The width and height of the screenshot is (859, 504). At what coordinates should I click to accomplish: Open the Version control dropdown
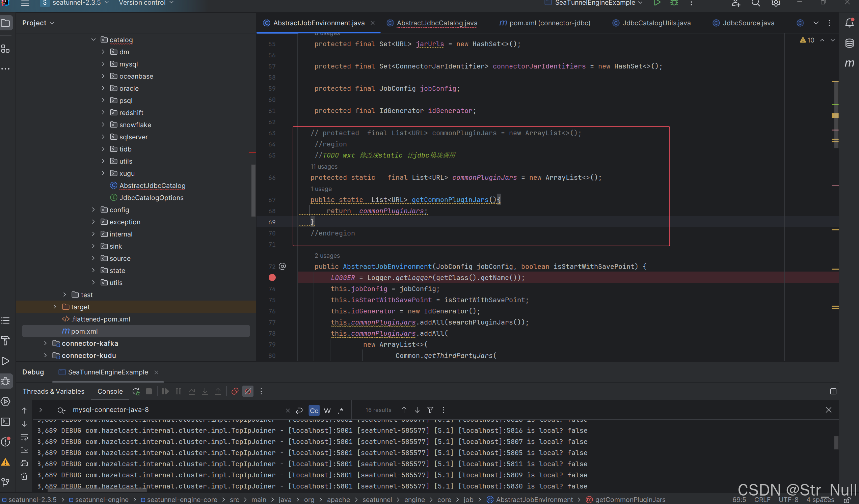pos(146,3)
